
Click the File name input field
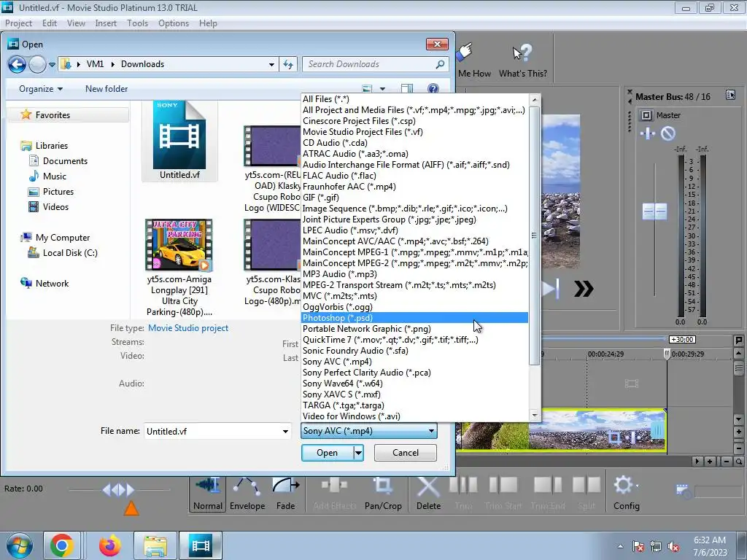click(x=212, y=432)
